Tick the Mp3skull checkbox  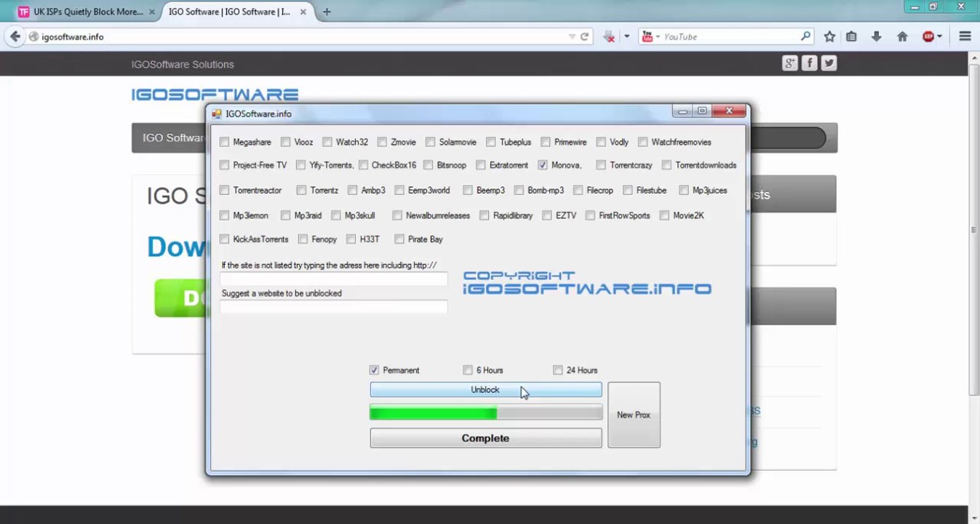point(336,215)
